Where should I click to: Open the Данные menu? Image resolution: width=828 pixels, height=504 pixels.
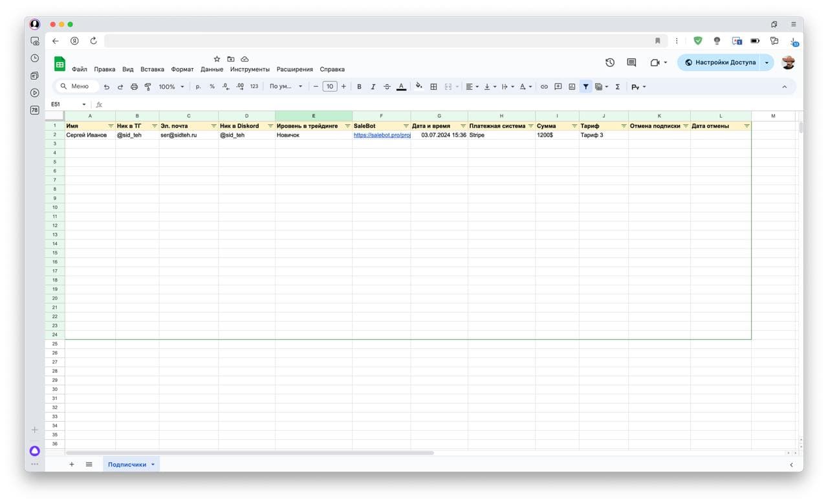pyautogui.click(x=212, y=69)
